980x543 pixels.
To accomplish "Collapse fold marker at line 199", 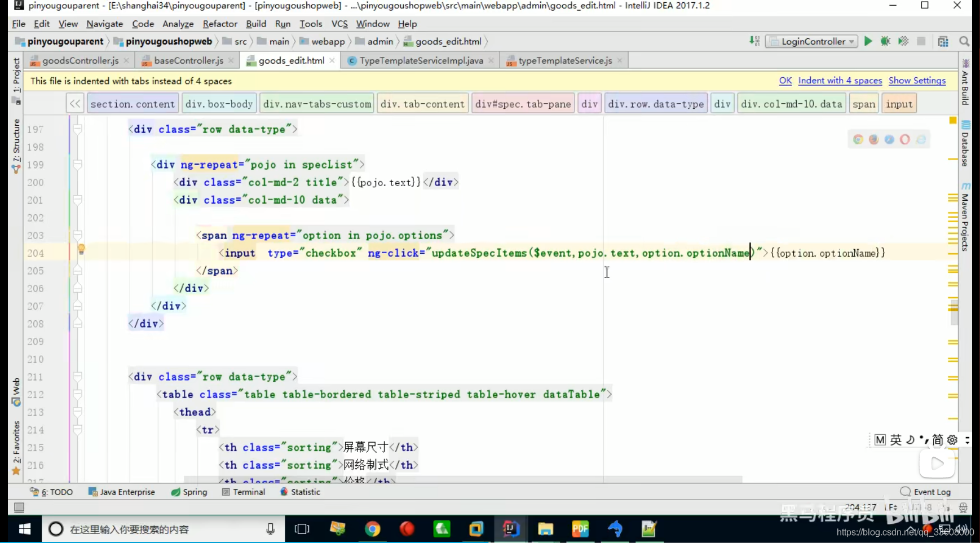I will click(x=78, y=165).
